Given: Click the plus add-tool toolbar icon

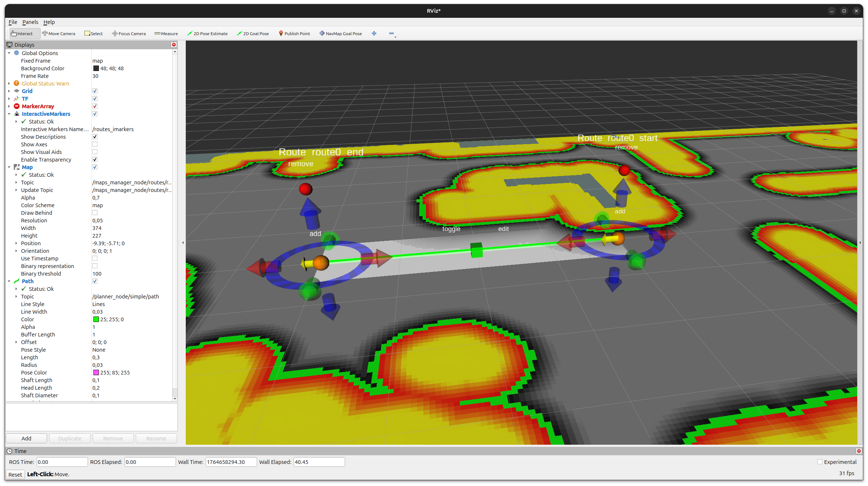Looking at the screenshot, I should [x=374, y=33].
